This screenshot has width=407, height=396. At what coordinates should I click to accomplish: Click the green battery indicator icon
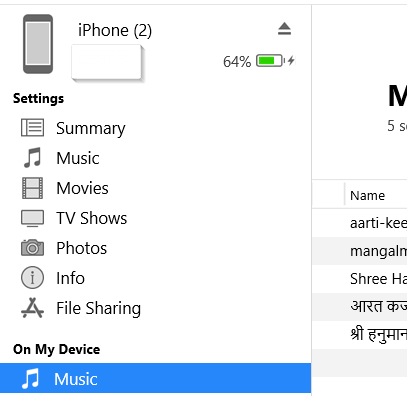coord(270,61)
